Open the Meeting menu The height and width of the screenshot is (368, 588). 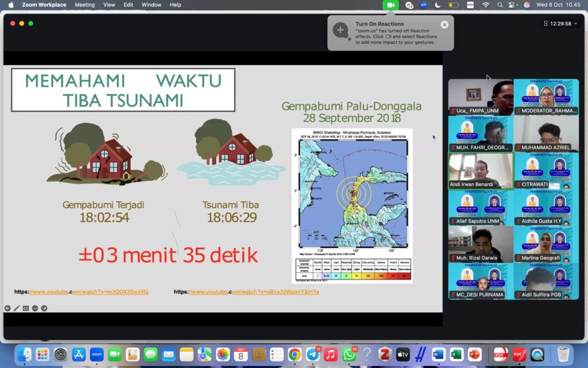click(x=84, y=5)
